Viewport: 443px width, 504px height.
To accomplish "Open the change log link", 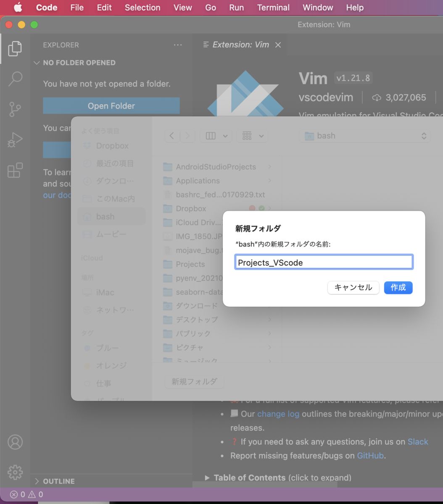I will pyautogui.click(x=278, y=414).
